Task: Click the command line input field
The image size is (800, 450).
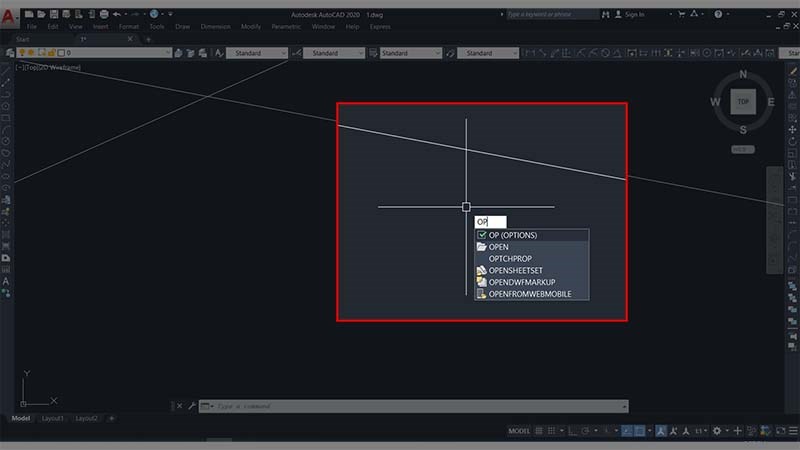Action: click(400, 407)
